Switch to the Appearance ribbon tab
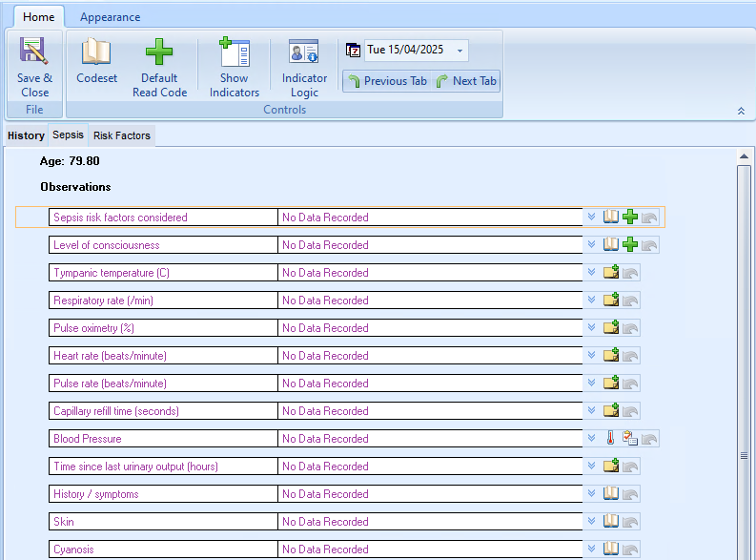The image size is (756, 560). 110,17
